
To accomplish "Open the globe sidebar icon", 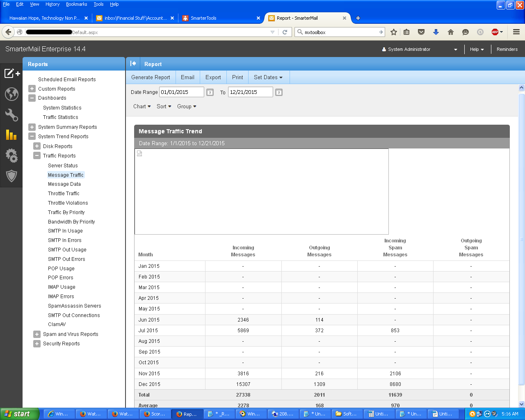I will point(11,94).
